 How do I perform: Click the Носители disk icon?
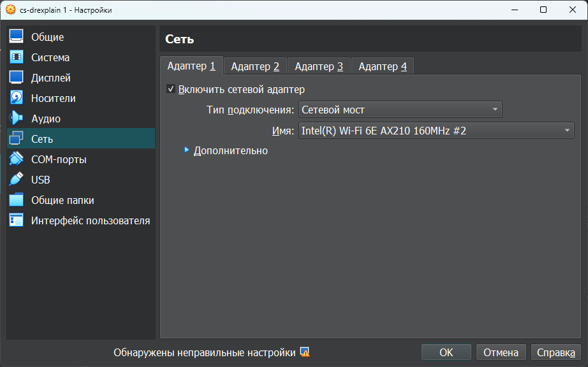coord(17,98)
